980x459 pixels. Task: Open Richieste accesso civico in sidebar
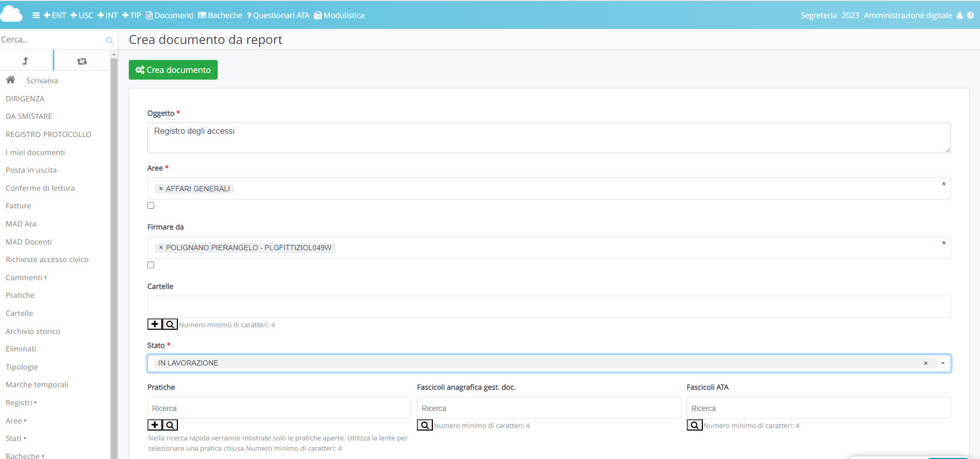tap(47, 259)
